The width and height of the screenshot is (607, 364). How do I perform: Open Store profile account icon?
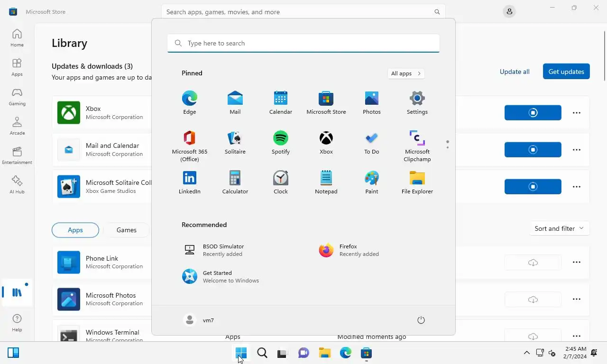509,11
